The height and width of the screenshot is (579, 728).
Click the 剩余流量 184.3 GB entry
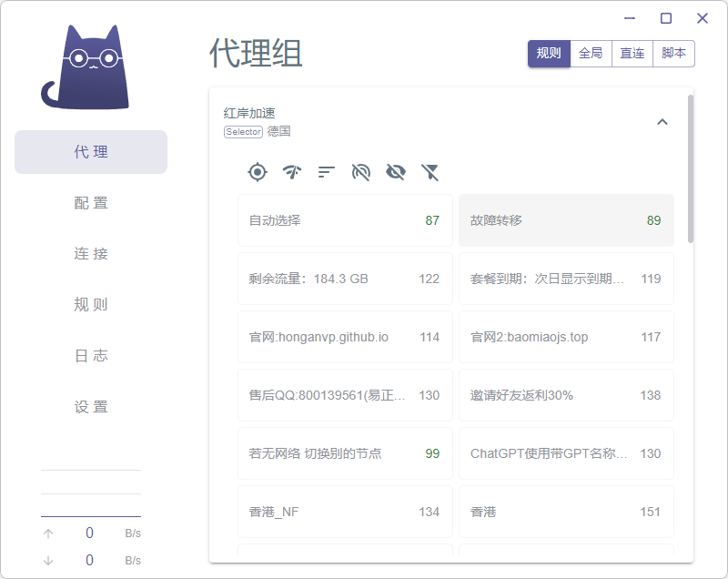click(345, 279)
